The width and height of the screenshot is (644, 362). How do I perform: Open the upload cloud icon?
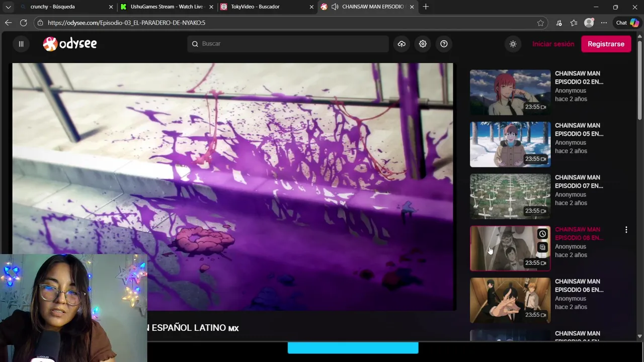point(401,44)
